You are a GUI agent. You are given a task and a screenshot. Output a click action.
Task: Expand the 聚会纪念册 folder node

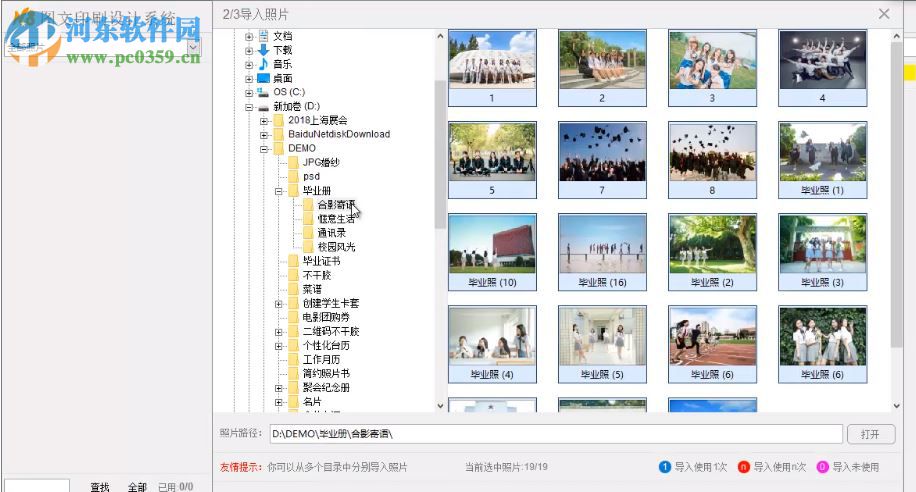tap(279, 388)
